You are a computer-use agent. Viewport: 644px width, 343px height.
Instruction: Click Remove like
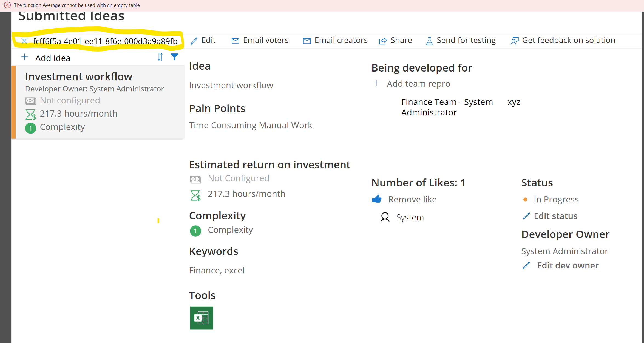(x=412, y=199)
